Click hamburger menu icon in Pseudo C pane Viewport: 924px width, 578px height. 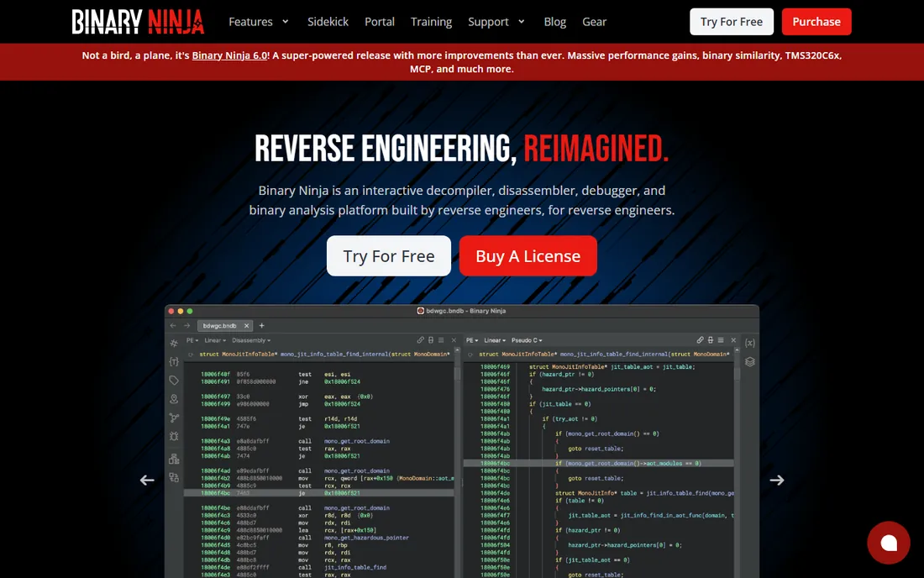click(x=721, y=340)
